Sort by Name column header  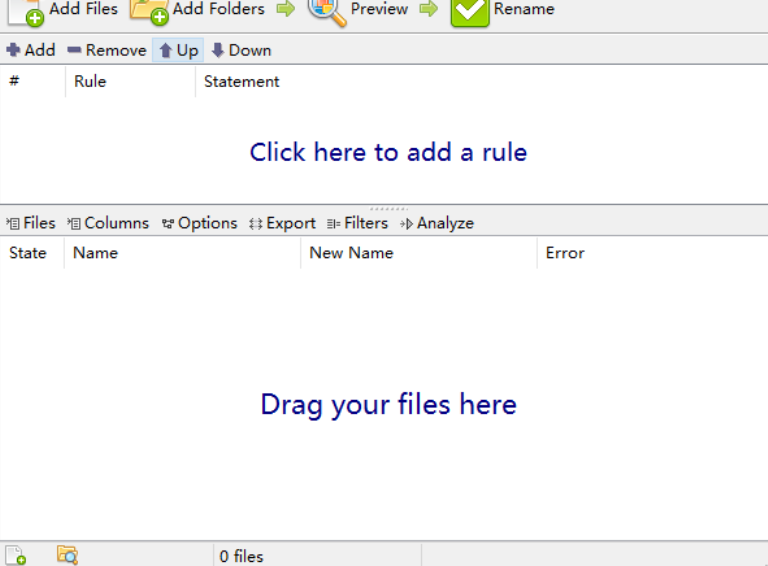coord(182,253)
